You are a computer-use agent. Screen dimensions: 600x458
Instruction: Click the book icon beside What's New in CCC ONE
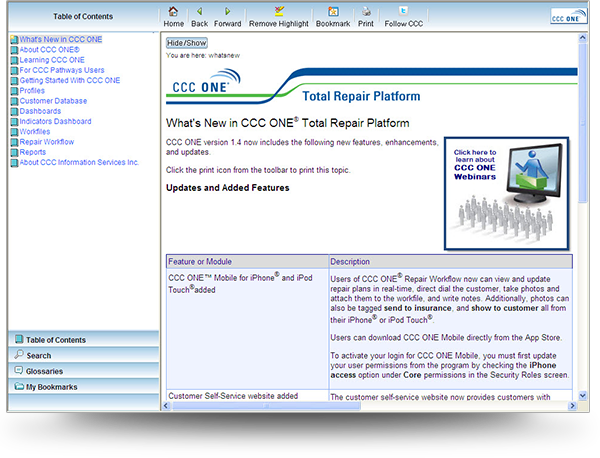click(14, 39)
